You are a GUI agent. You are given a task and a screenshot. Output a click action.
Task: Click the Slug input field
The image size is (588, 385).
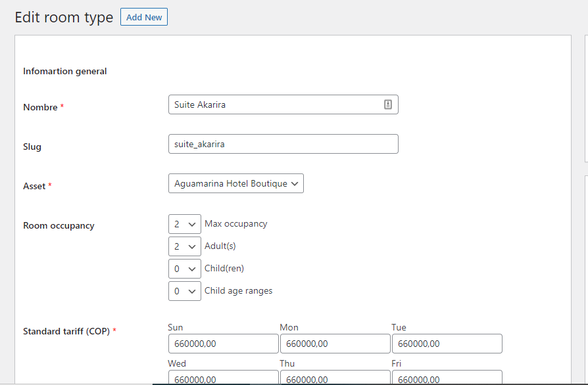point(283,144)
